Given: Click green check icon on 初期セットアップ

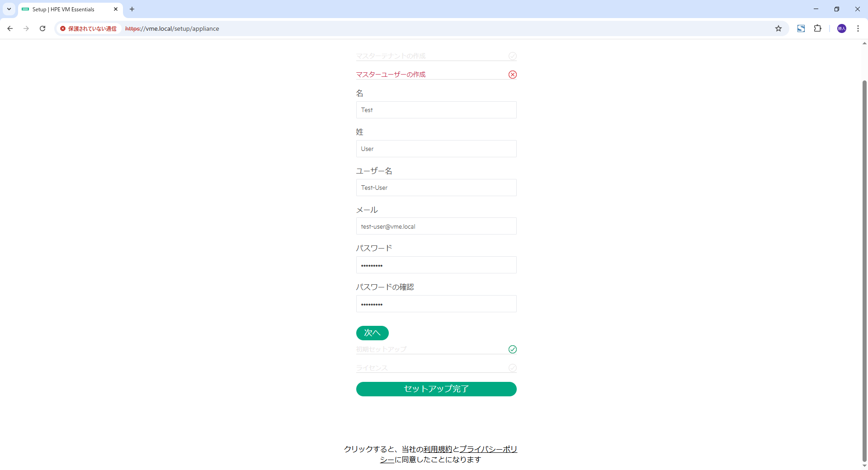Looking at the screenshot, I should (x=513, y=349).
